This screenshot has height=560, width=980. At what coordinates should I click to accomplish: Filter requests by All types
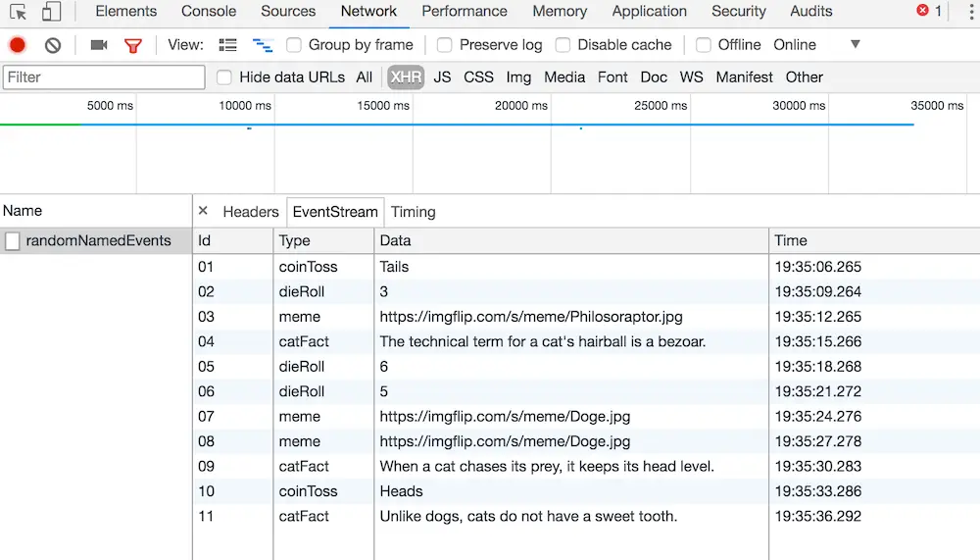365,77
